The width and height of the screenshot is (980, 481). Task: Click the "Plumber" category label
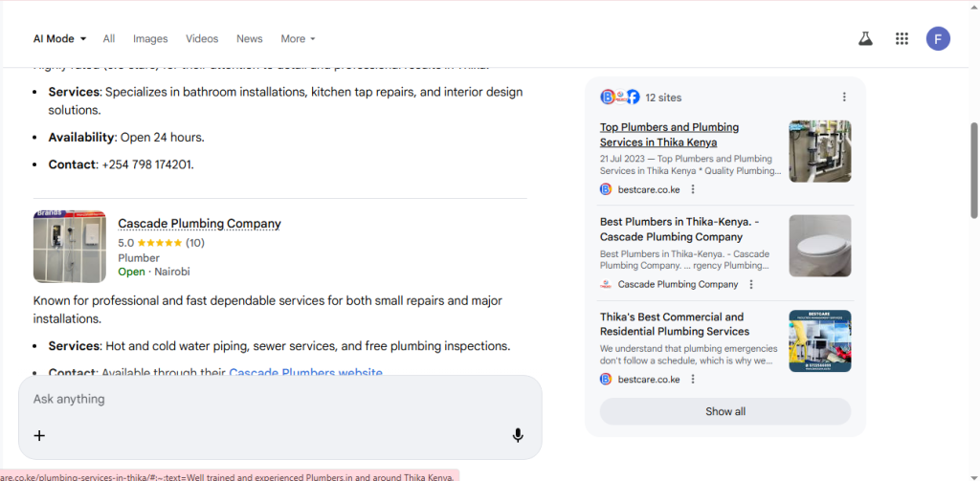click(139, 258)
